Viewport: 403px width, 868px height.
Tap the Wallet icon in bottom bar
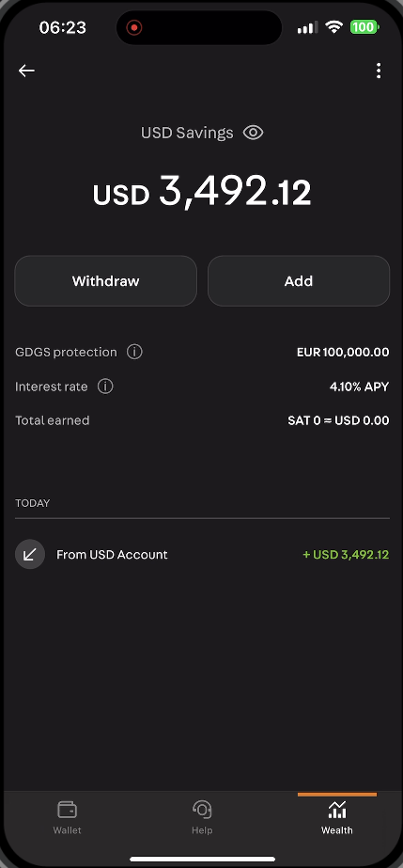[67, 810]
